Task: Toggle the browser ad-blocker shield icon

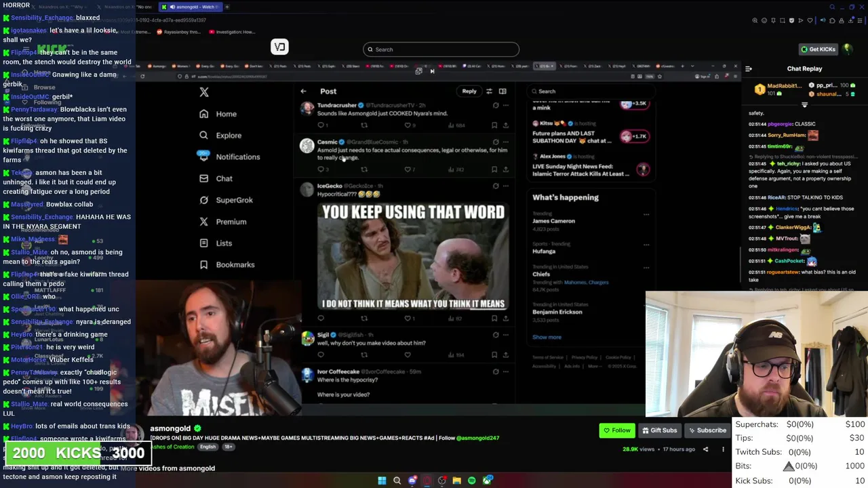Action: [x=791, y=20]
